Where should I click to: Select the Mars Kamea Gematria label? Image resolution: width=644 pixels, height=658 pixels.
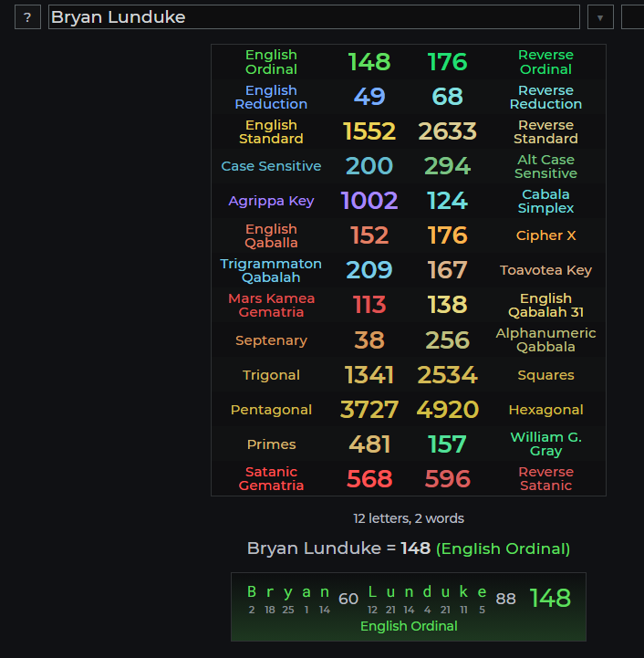click(271, 305)
